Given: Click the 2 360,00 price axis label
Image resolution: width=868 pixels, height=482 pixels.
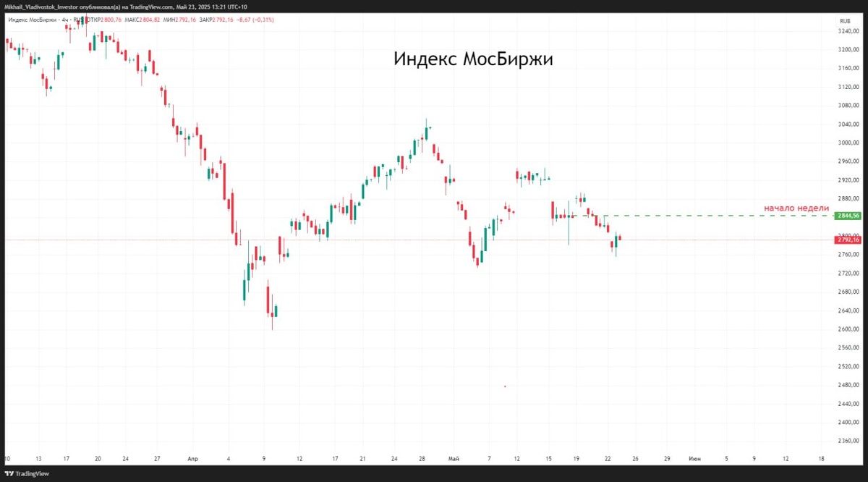Looking at the screenshot, I should (848, 439).
